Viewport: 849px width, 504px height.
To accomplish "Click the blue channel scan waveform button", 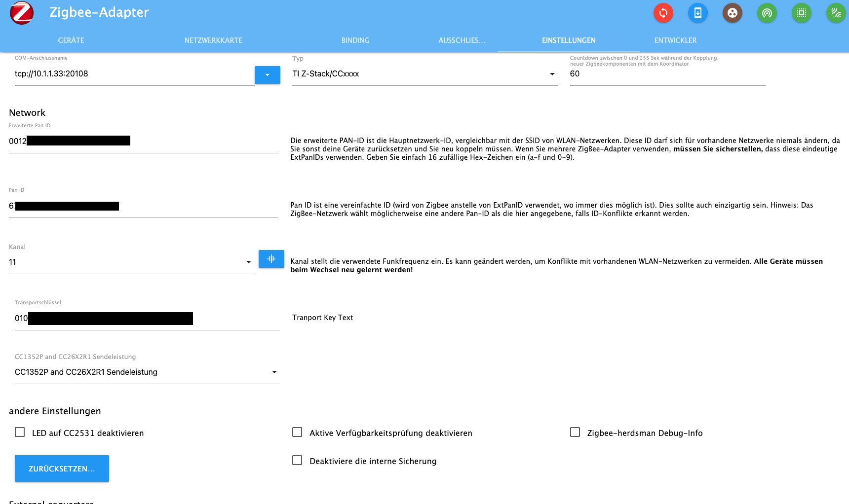I will click(271, 259).
